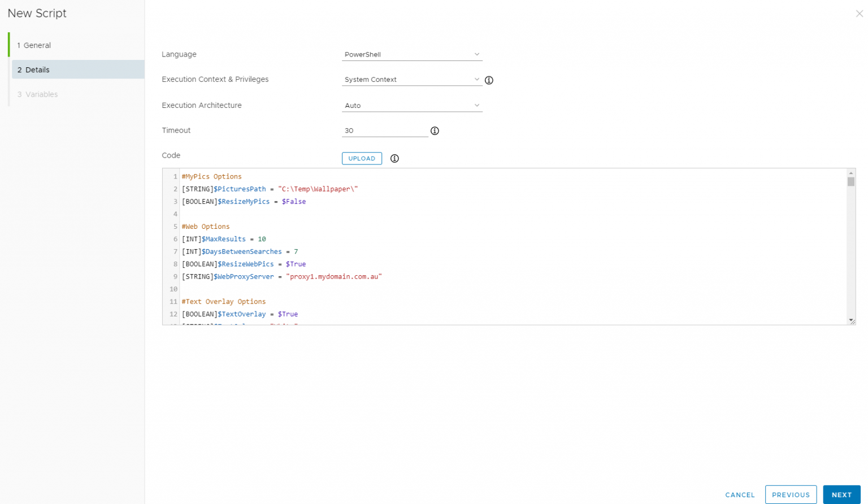This screenshot has height=504, width=868.
Task: Click the scroll-down arrow in the code editor
Action: 850,320
